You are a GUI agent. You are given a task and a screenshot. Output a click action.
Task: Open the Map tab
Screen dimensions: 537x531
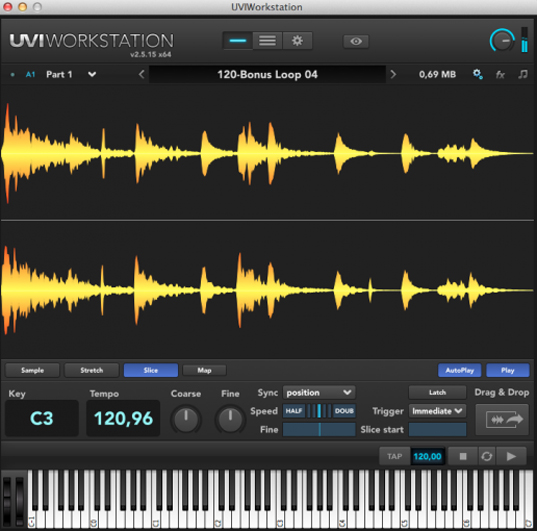[x=204, y=370]
